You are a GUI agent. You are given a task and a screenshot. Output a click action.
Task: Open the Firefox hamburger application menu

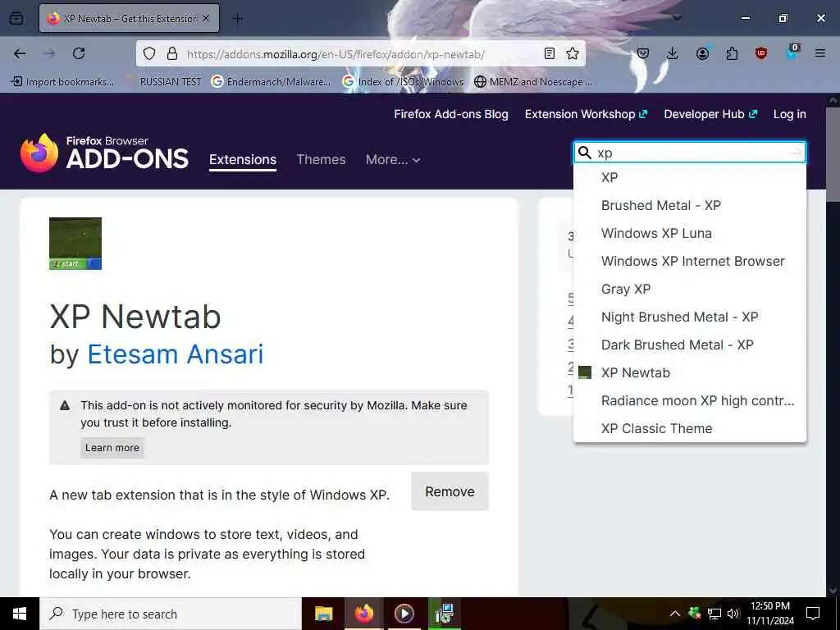point(820,53)
